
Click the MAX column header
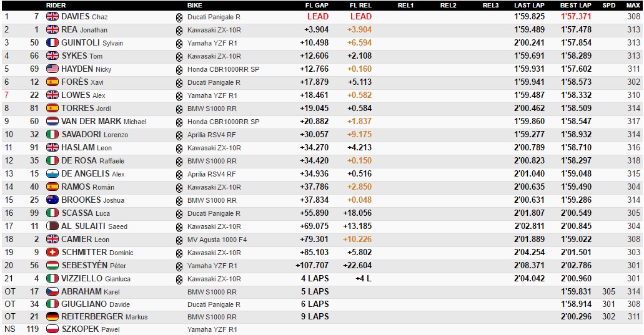pos(633,5)
